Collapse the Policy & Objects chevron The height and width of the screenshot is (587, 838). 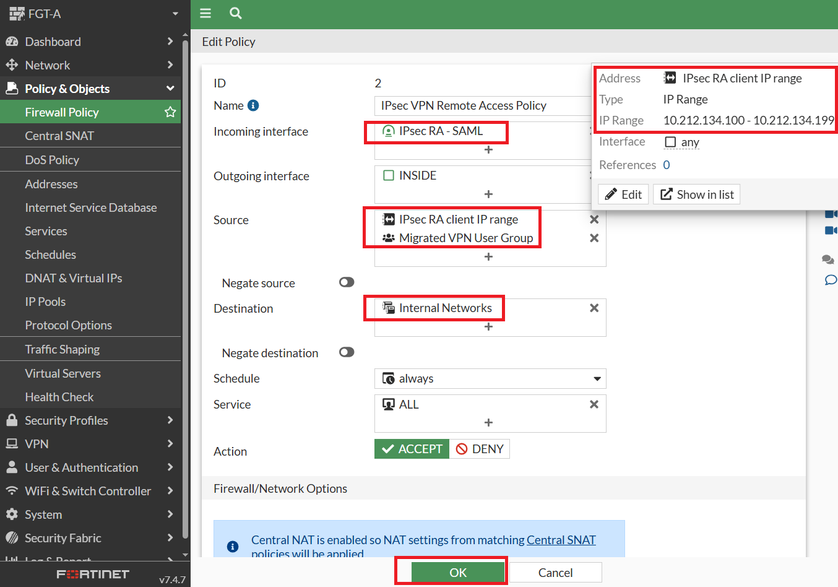170,88
